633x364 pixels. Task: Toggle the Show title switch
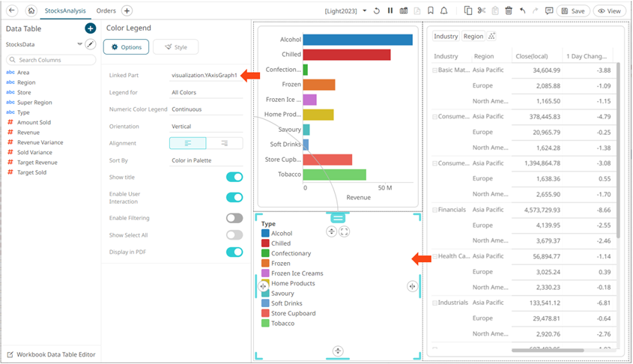[234, 178]
